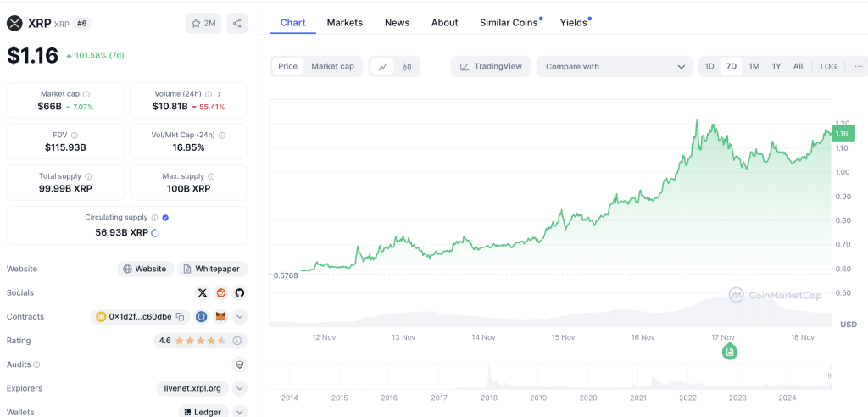
Task: Open the X (Twitter) social link
Action: pyautogui.click(x=203, y=293)
